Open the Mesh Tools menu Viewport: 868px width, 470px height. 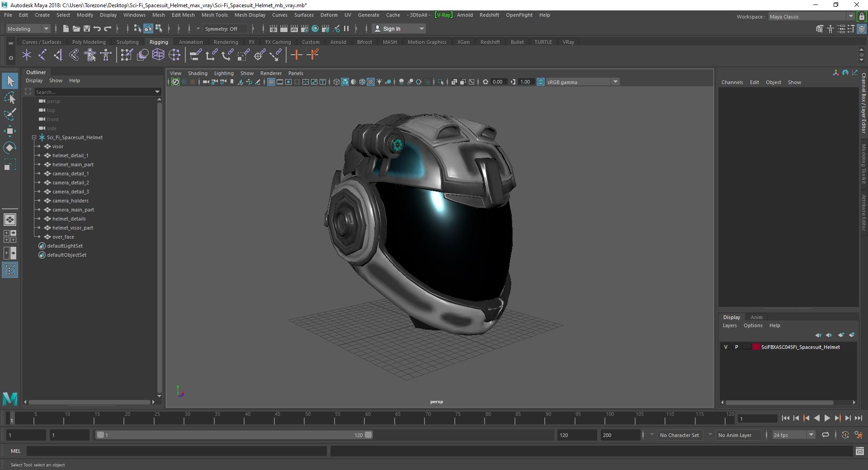click(x=214, y=15)
